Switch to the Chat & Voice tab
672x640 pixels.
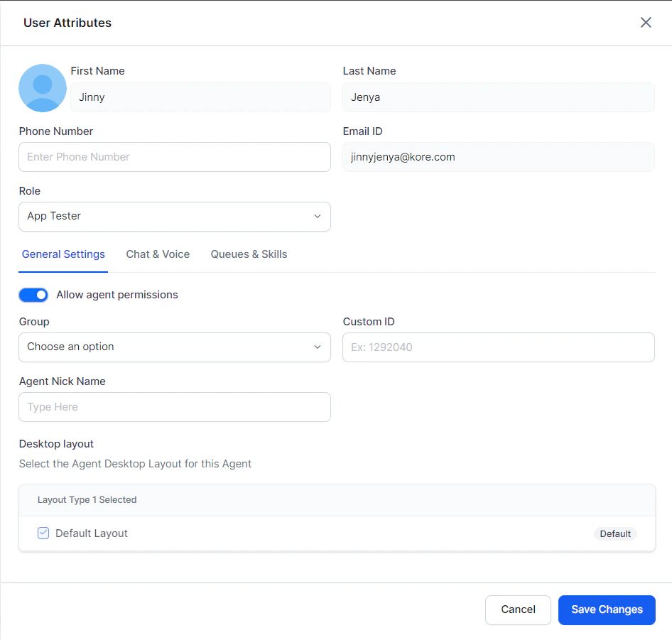click(158, 254)
